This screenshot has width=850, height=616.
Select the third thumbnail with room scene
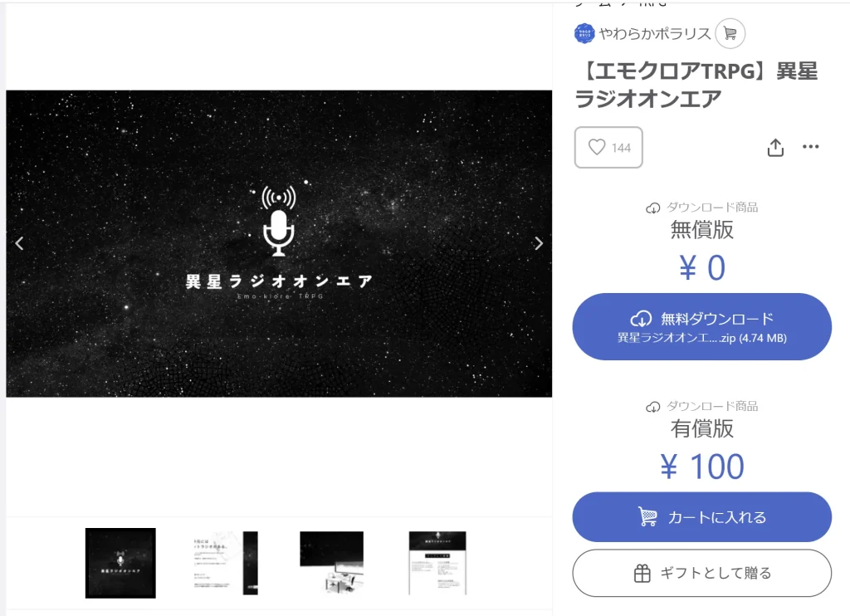[332, 563]
